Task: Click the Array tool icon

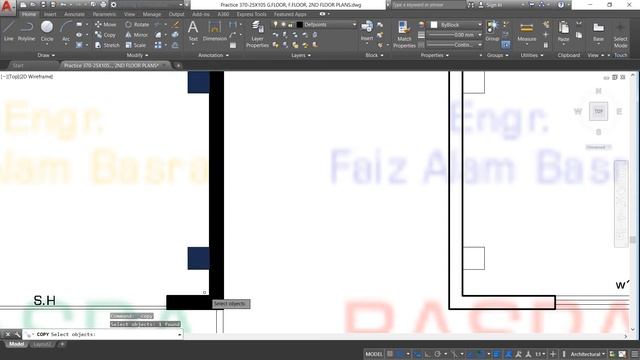Action: (158, 45)
